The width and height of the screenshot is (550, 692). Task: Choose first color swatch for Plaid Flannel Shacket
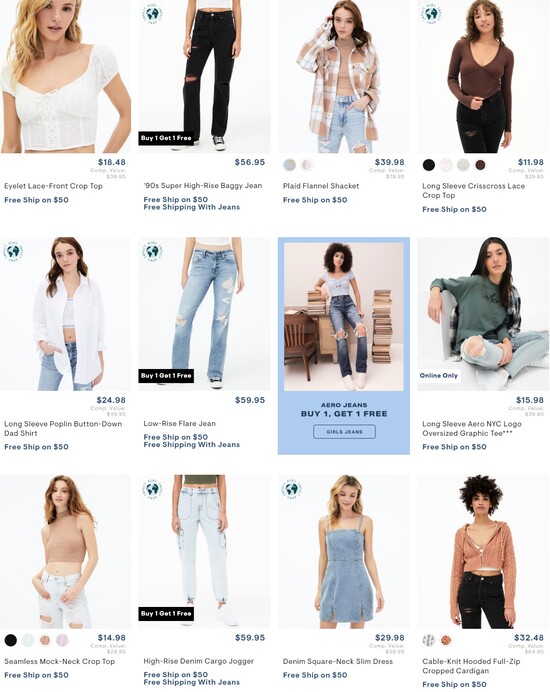(x=290, y=165)
